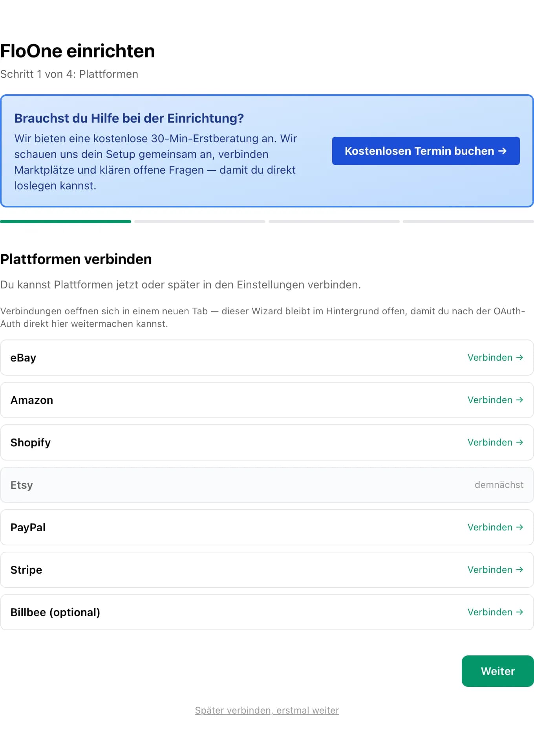
Task: Click the 'Plattformen verbinden' heading
Action: point(76,259)
